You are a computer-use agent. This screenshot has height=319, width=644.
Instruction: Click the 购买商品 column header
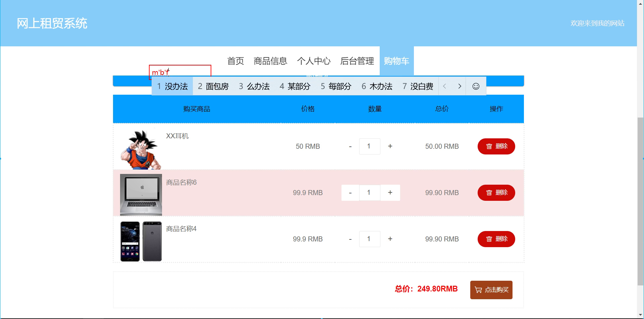pos(197,109)
